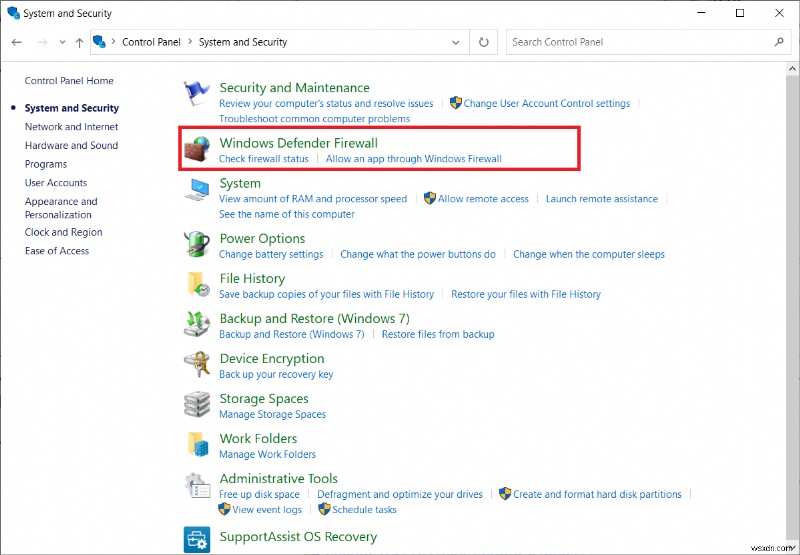Click Allow an app through Windows Firewall
This screenshot has height=555, width=800.
[x=414, y=159]
